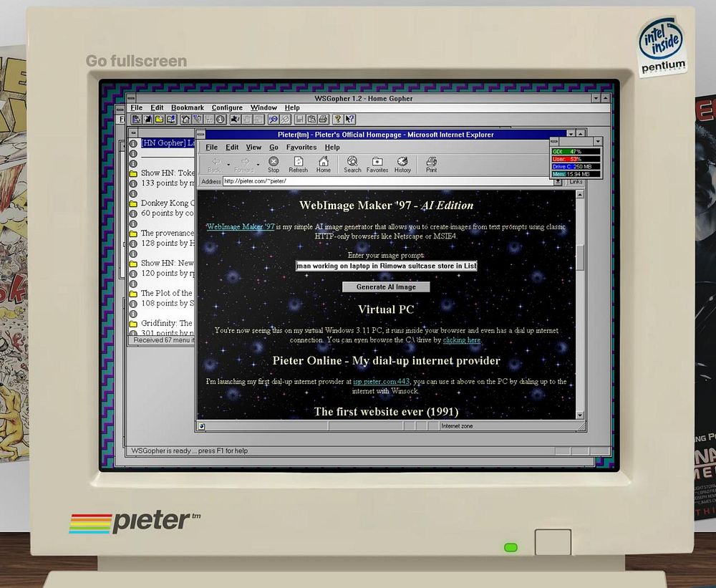Open the resource monitor control menu box
Image resolution: width=716 pixels, height=588 pixels.
pos(554,141)
